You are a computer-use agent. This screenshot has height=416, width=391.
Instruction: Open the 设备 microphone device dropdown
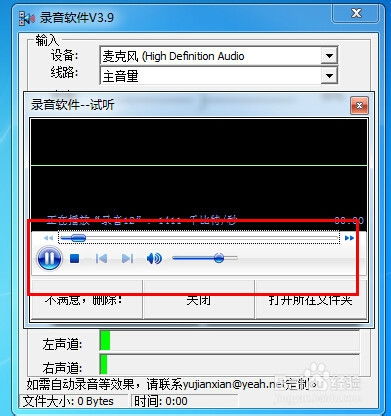coord(329,56)
